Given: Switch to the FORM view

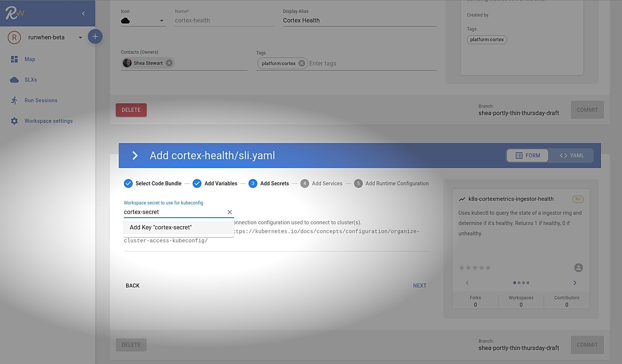Looking at the screenshot, I should pyautogui.click(x=528, y=156).
